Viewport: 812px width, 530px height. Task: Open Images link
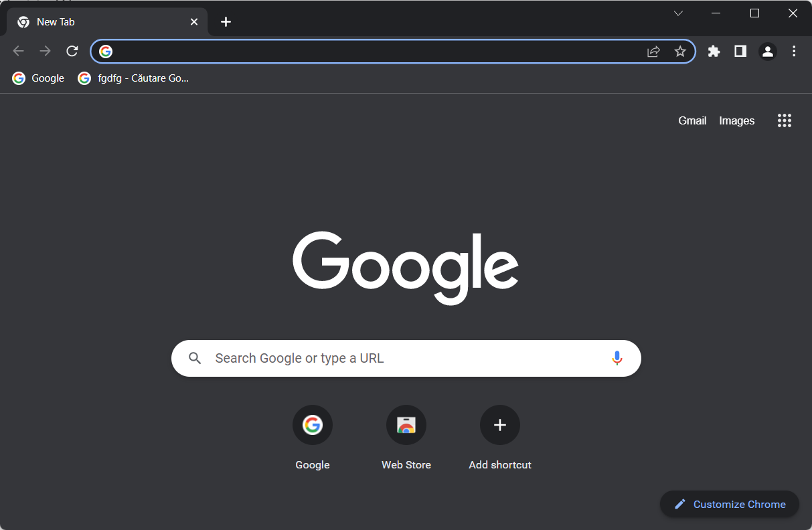[736, 120]
